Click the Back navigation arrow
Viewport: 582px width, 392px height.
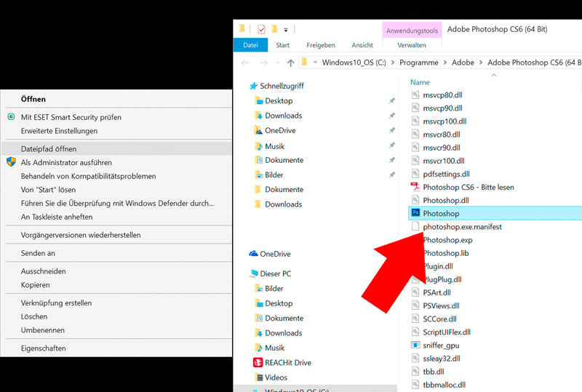tap(245, 63)
